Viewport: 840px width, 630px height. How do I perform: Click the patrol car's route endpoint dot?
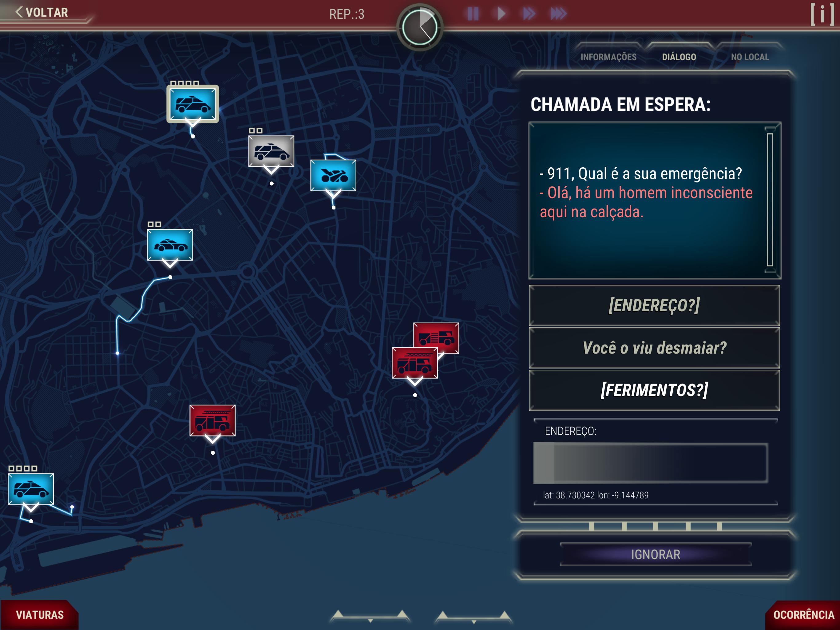coord(117,353)
